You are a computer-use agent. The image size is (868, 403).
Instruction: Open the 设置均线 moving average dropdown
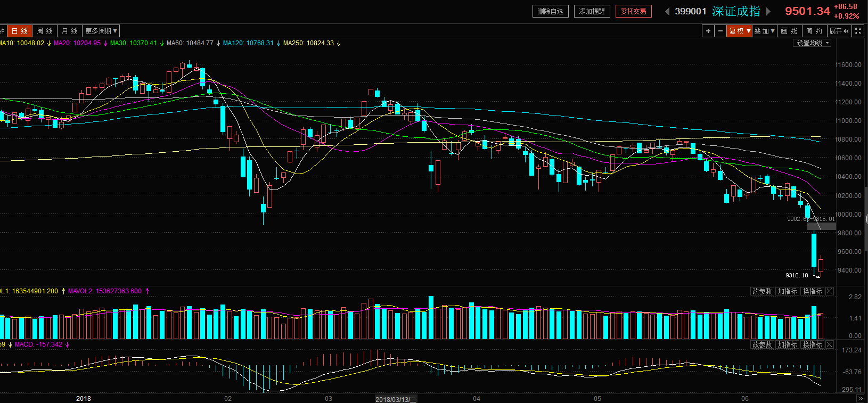812,43
